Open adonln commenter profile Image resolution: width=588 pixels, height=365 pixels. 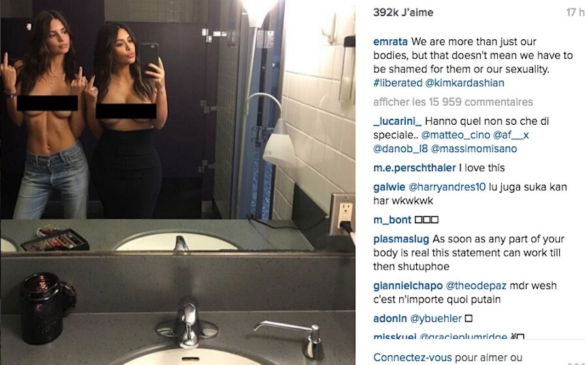[x=390, y=319]
